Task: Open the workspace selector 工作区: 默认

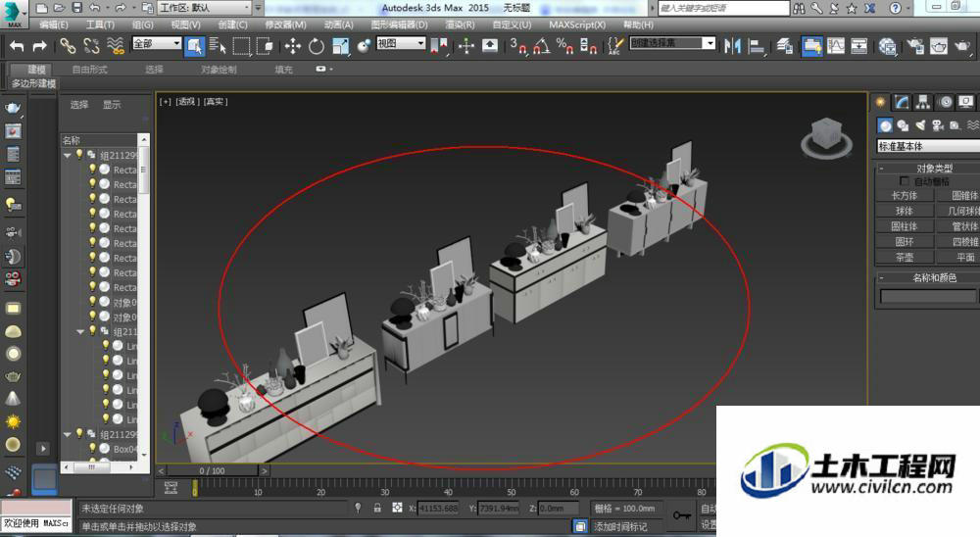Action: coord(205,8)
